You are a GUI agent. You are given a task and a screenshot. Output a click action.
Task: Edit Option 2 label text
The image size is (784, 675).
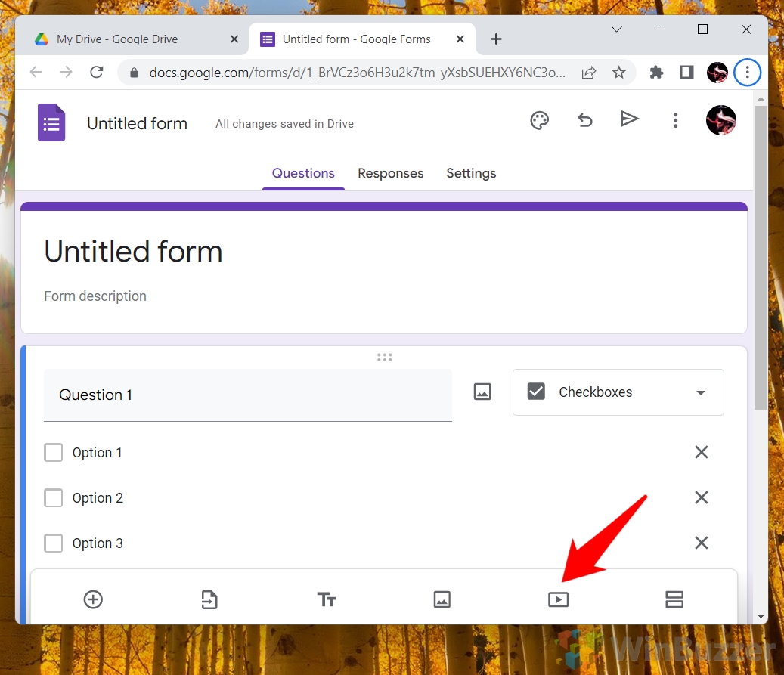[98, 498]
